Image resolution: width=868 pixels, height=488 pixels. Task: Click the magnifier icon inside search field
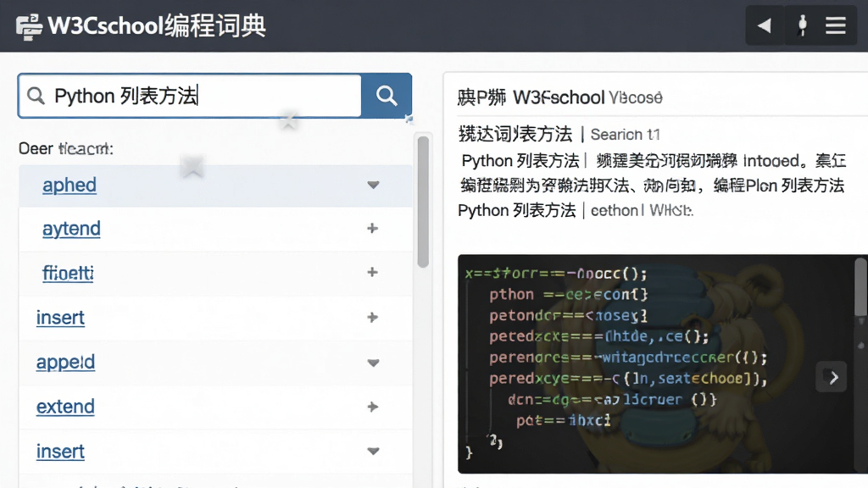click(x=36, y=96)
